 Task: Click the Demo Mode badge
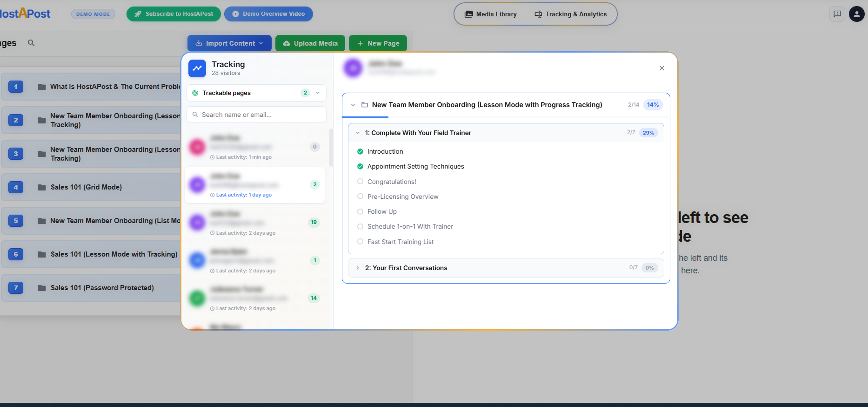tap(93, 14)
